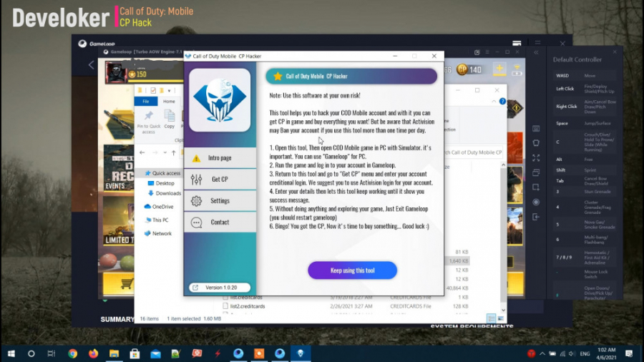Viewport: 644px width, 362px height.
Task: Click the Gameloop exit icon in sidebar
Action: pyautogui.click(x=536, y=217)
